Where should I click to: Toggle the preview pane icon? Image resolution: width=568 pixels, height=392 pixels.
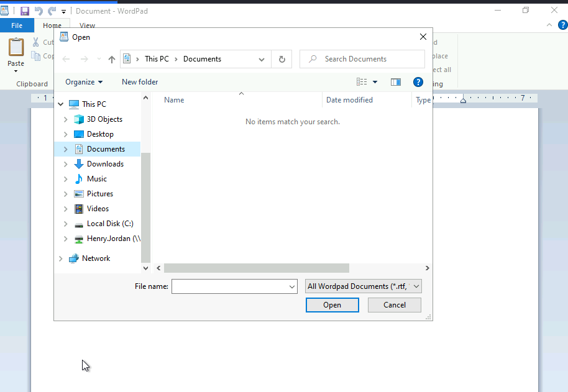[x=396, y=82]
